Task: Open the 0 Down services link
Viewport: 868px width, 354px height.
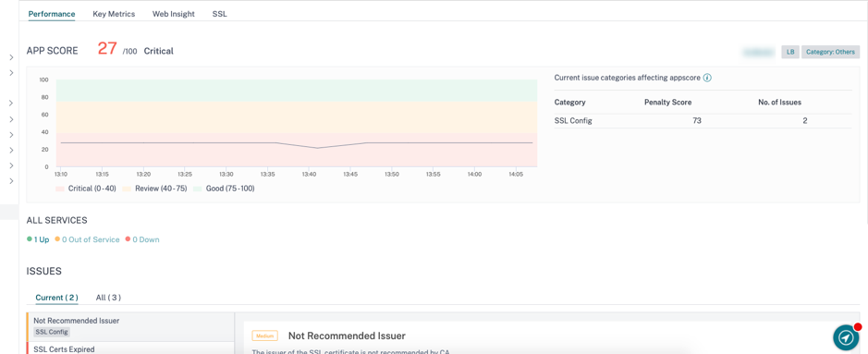Action: [142, 239]
